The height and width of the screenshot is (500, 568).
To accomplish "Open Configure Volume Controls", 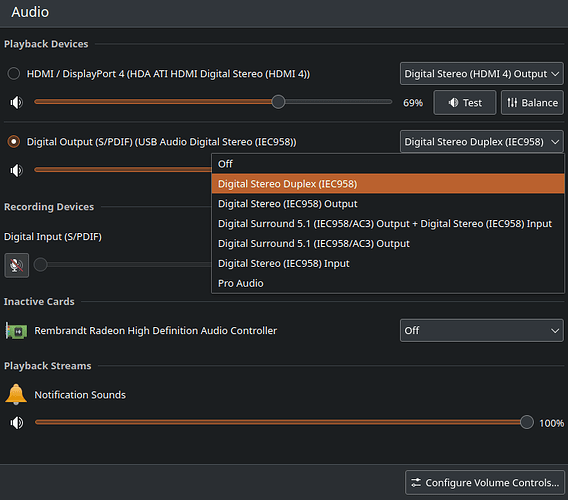I will 485,483.
